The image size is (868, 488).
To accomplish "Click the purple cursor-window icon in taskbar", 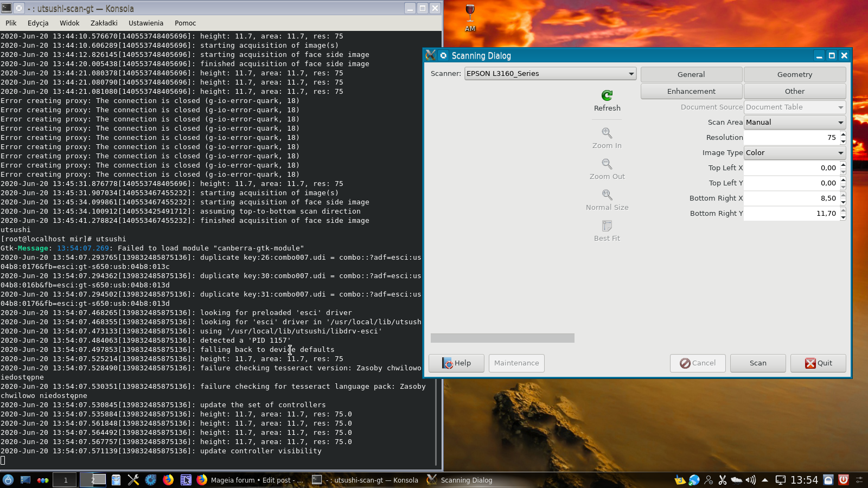I will click(186, 480).
